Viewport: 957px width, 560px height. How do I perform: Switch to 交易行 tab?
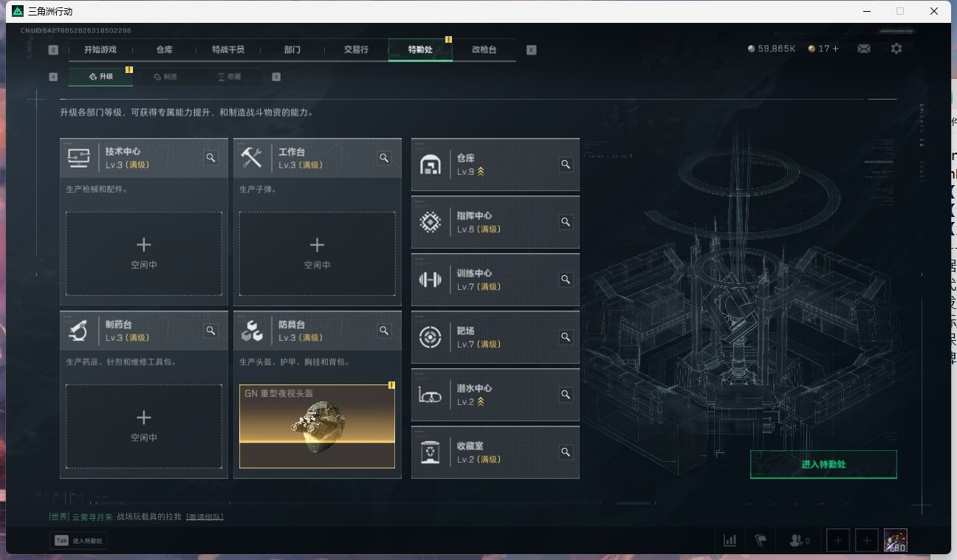pyautogui.click(x=356, y=49)
